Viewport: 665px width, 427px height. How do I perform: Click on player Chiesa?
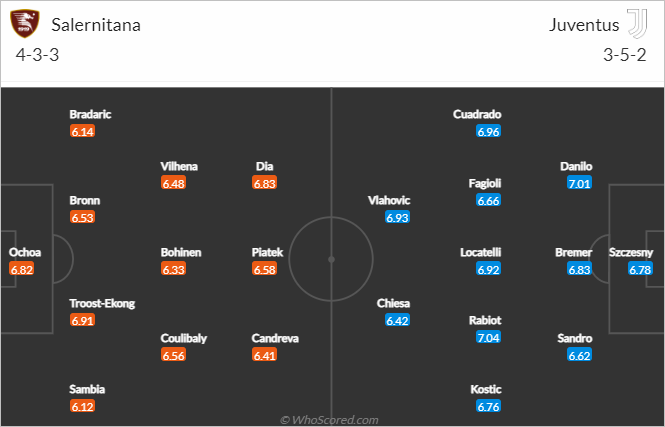pyautogui.click(x=393, y=304)
